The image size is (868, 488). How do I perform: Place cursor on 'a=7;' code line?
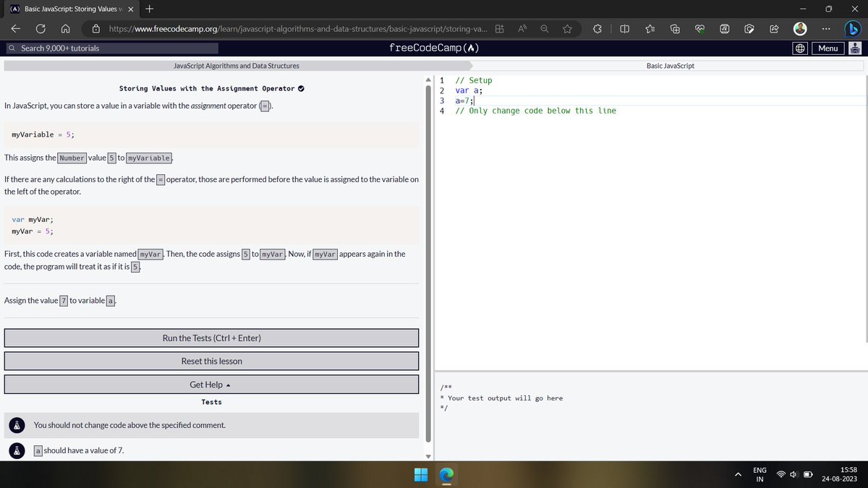(464, 101)
